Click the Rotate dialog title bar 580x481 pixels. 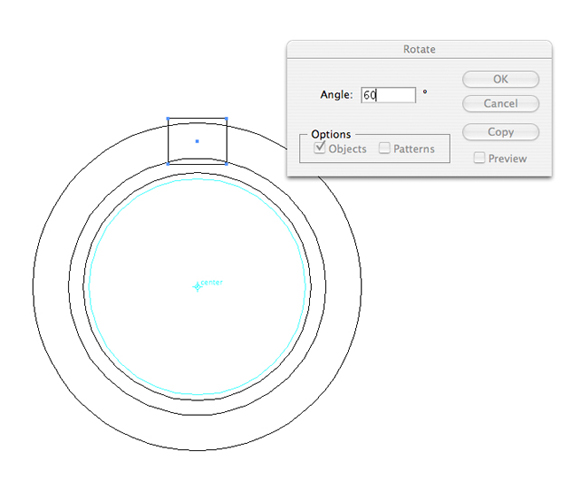coord(419,49)
